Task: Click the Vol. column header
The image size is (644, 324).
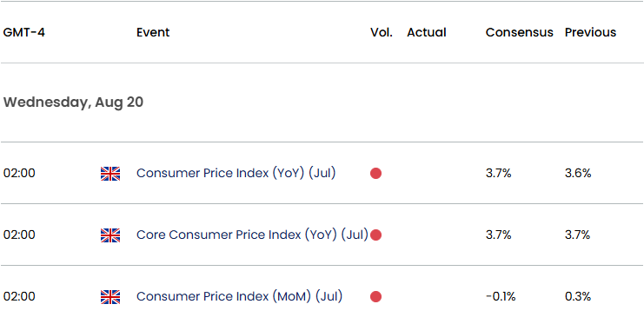Action: 382,32
